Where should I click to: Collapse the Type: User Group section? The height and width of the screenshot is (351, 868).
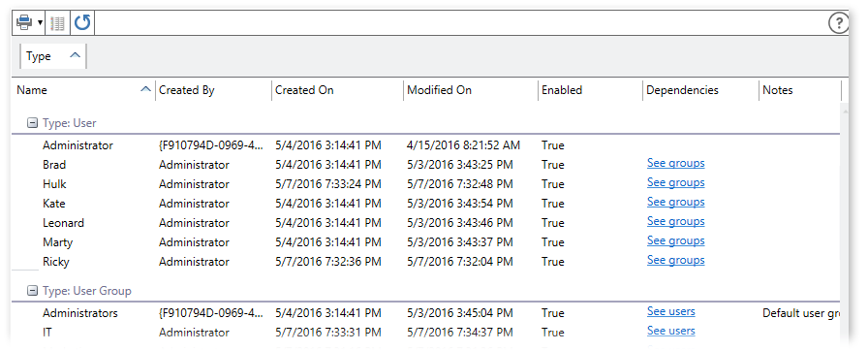pyautogui.click(x=33, y=291)
